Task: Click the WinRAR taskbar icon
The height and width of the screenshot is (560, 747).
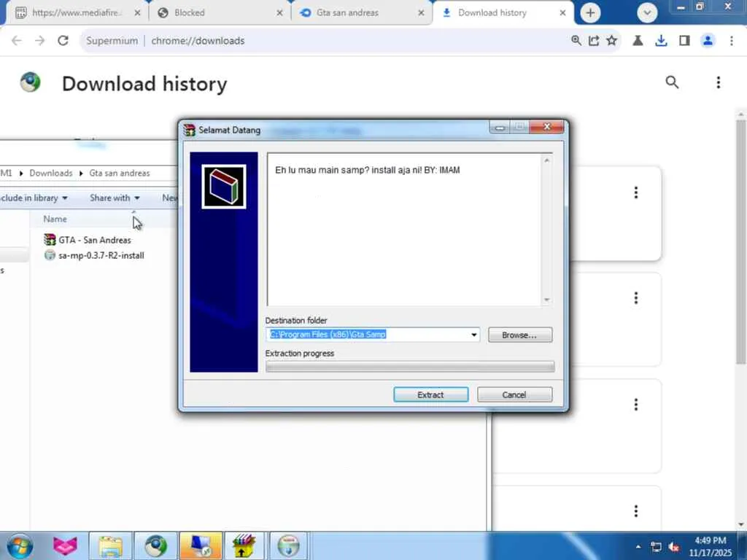Action: [x=244, y=546]
